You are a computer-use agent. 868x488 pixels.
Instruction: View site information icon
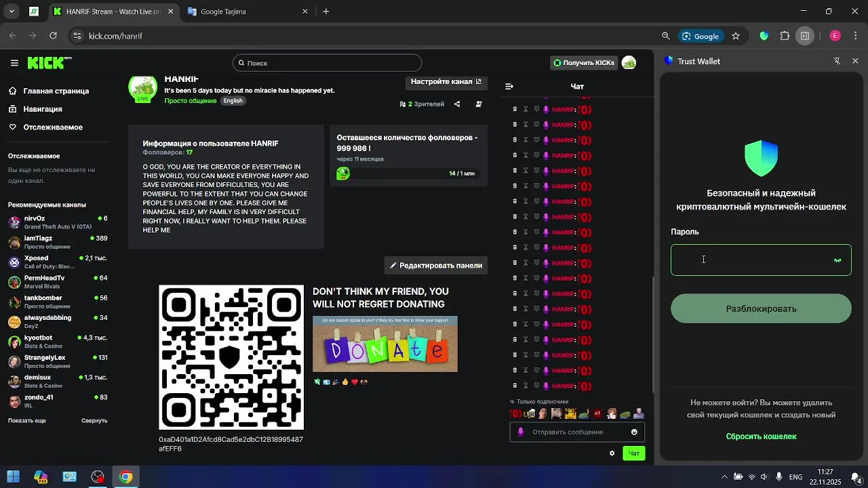coord(77,36)
